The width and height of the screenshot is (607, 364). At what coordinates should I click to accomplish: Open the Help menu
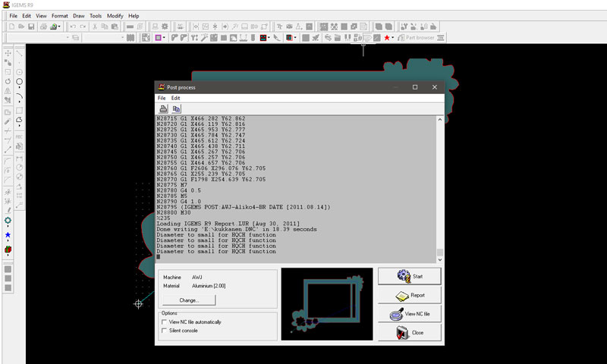tap(134, 16)
